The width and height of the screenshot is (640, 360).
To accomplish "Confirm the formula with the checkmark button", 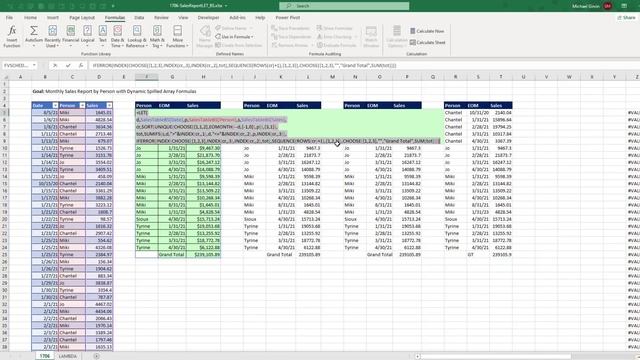I will point(68,65).
